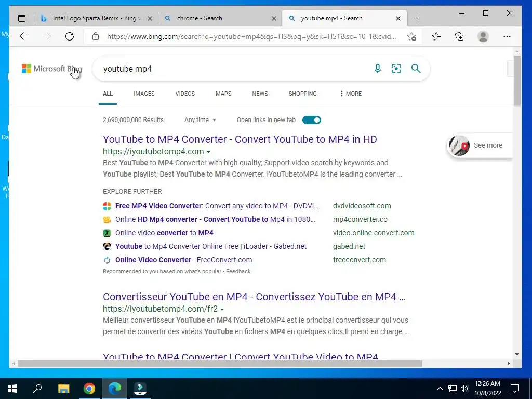The image size is (532, 399).
Task: Close the chrome - Search tab
Action: pos(274,18)
